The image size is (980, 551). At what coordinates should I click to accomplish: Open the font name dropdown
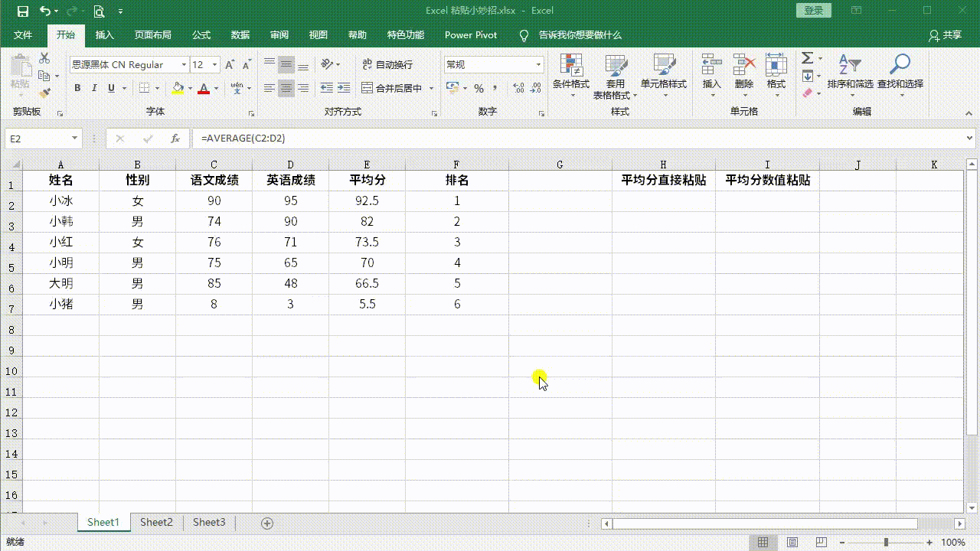point(184,65)
